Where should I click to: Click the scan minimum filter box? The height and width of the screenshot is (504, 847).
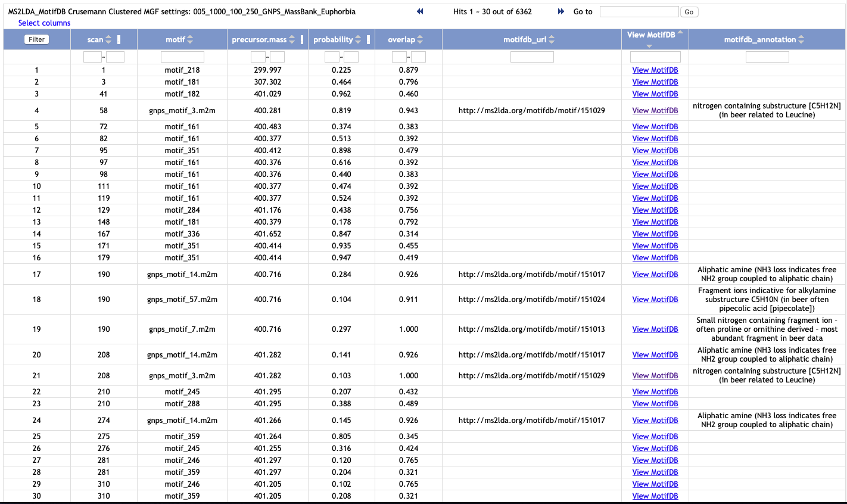point(92,57)
